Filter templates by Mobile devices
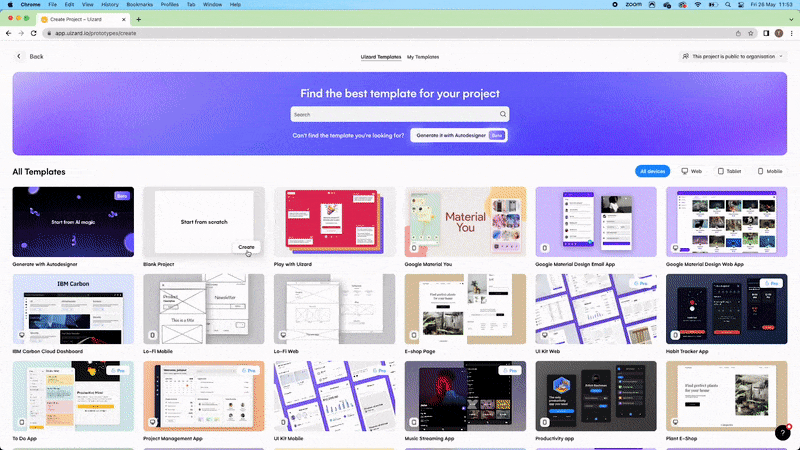 coord(769,171)
